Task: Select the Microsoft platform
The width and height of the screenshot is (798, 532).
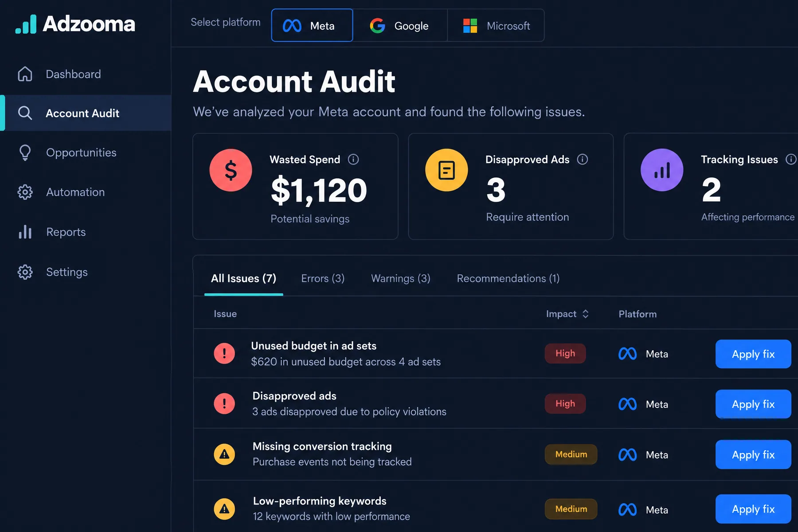Action: (x=496, y=25)
